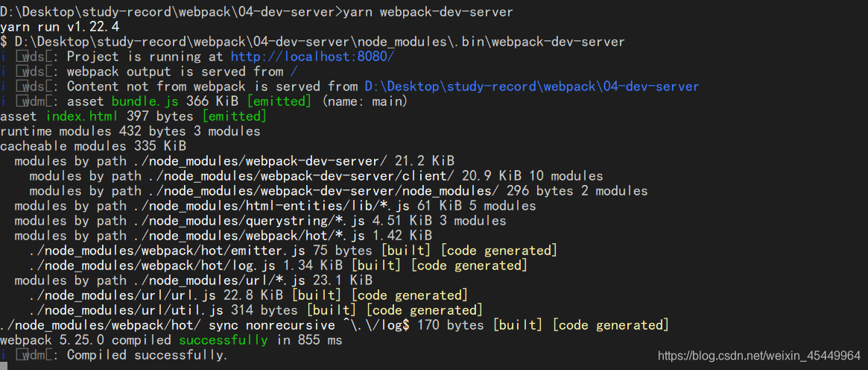Viewport: 868px width, 370px height.
Task: Click the node_modules\.bin\webpack-dev-server path line
Action: tap(313, 42)
